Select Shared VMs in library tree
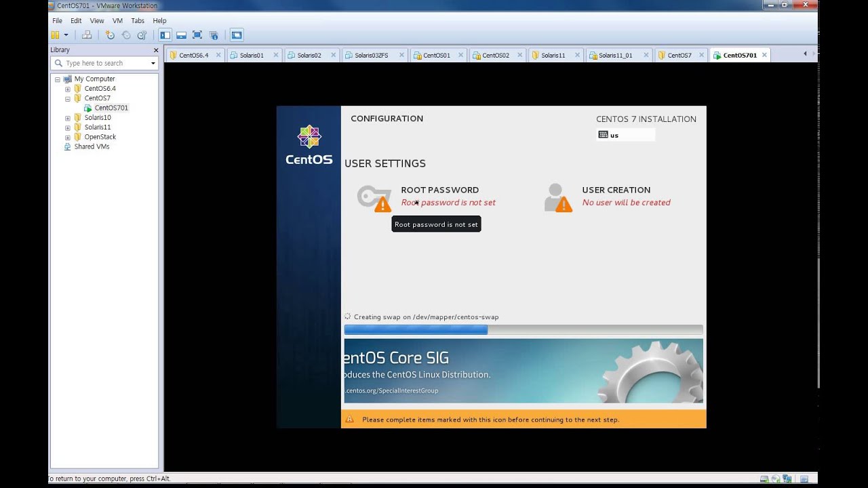 (x=92, y=146)
